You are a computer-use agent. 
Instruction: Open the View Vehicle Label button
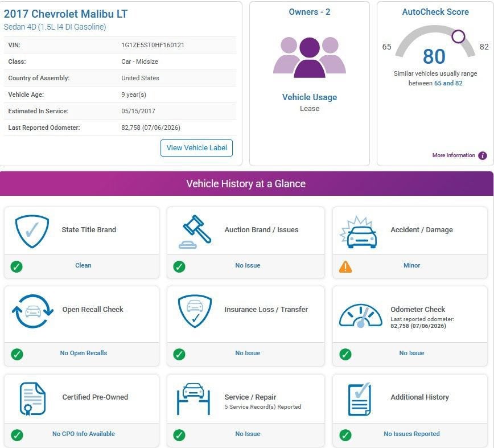(196, 148)
